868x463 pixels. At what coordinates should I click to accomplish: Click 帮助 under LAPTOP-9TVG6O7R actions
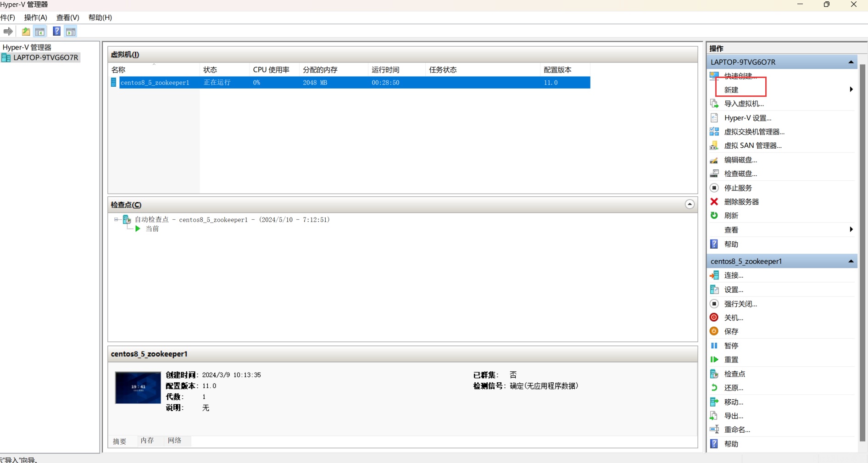tap(731, 244)
